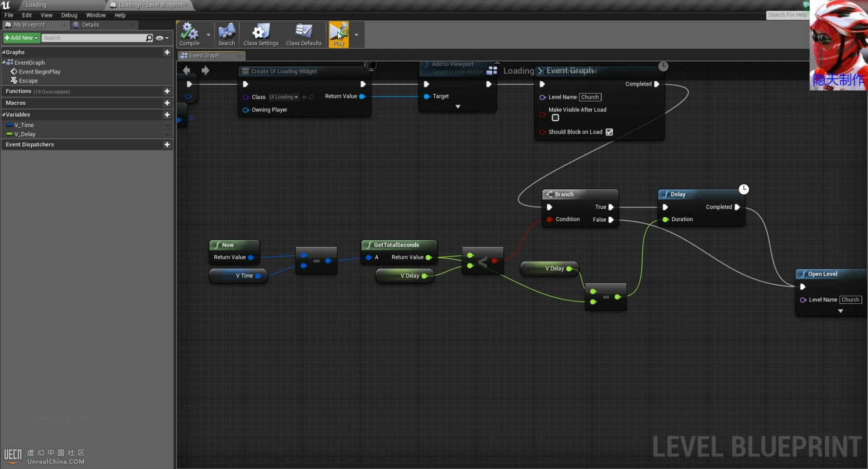Open the UI Loading class dropdown
This screenshot has width=868, height=469.
pyautogui.click(x=284, y=97)
